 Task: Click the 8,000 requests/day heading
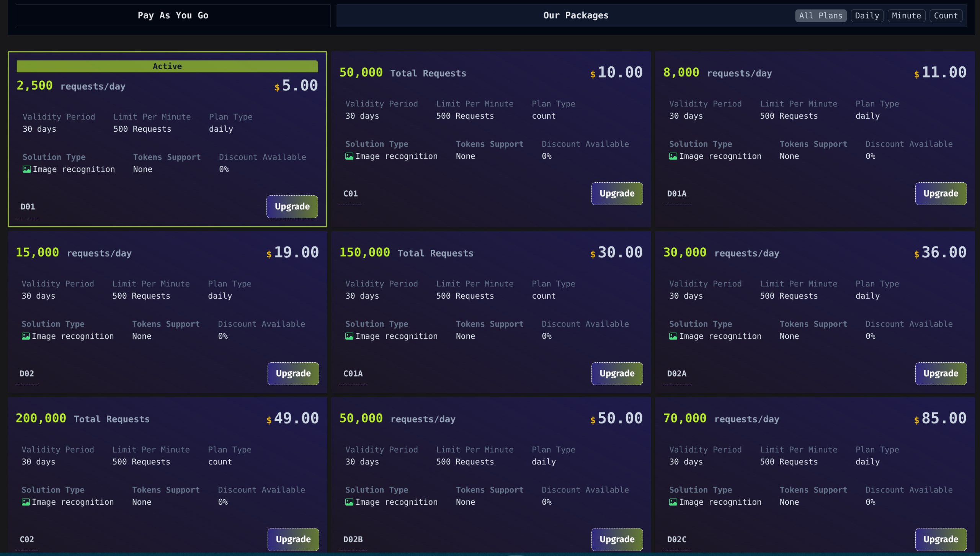point(718,73)
